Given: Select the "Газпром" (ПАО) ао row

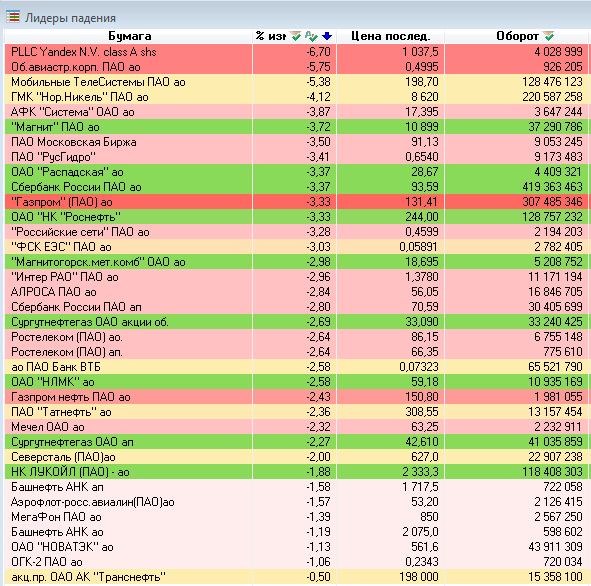Looking at the screenshot, I should tap(296, 202).
